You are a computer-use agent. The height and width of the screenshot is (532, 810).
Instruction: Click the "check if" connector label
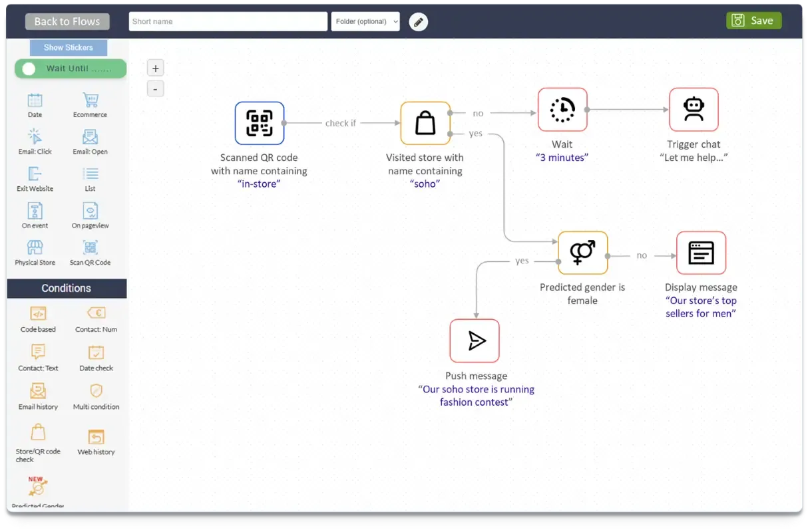pos(341,123)
